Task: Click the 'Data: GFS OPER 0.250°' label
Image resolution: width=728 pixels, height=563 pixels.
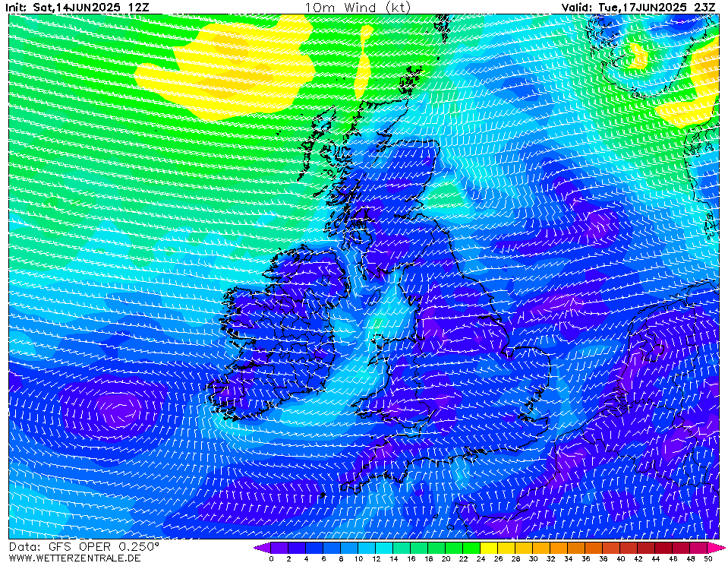Action: coord(84,547)
